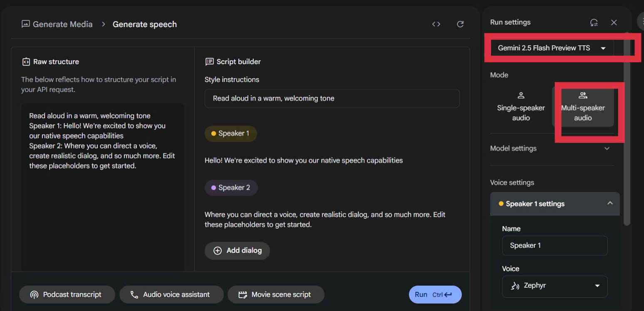Click the Movie scene script suggestion button
644x311 pixels.
tap(276, 294)
